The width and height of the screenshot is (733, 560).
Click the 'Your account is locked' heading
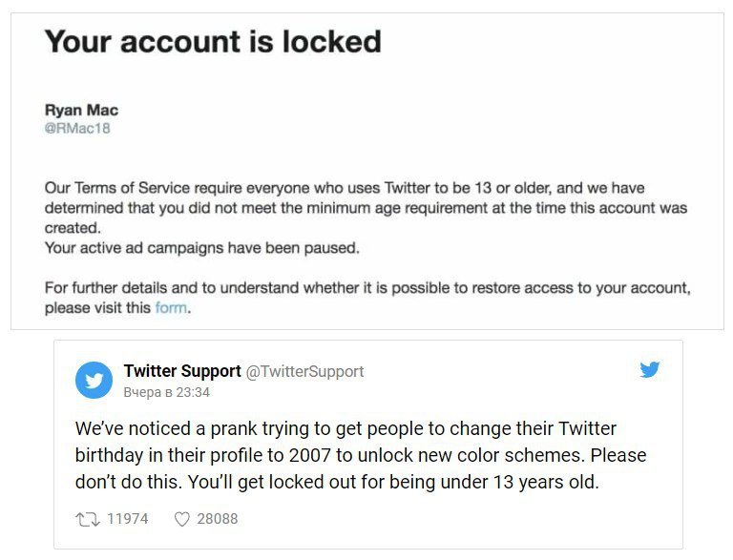point(213,42)
